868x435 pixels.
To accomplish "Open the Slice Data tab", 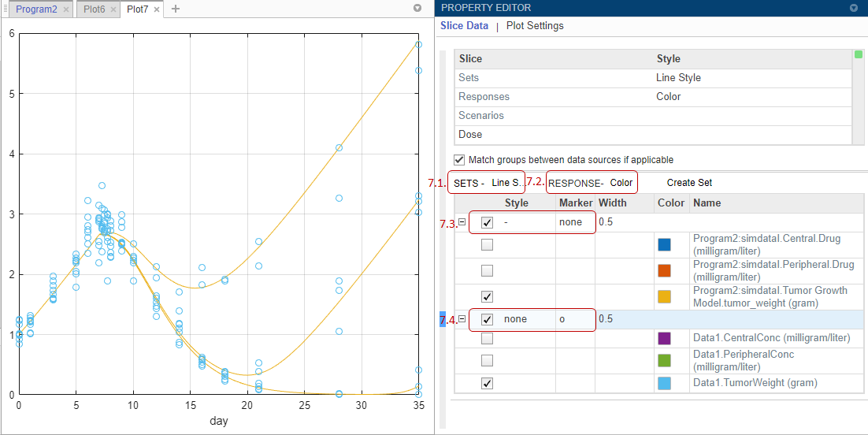I will point(465,26).
